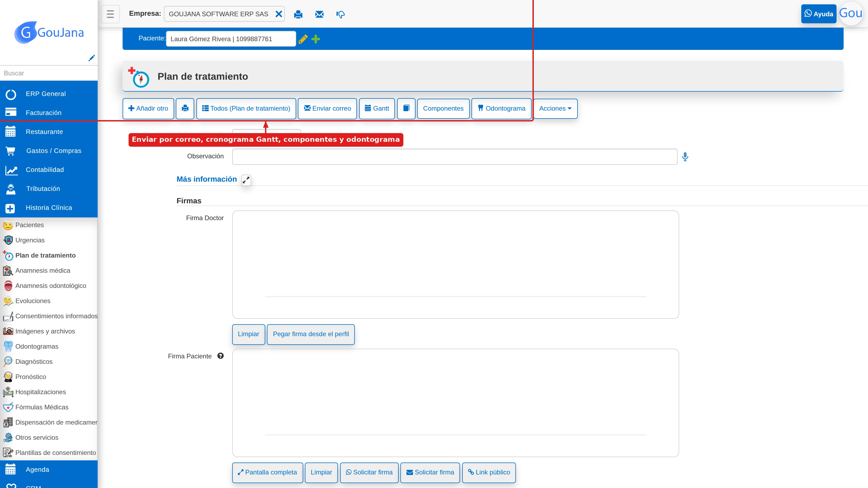This screenshot has width=868, height=488.
Task: Clear doctor signature with Limpiar
Action: click(x=248, y=334)
